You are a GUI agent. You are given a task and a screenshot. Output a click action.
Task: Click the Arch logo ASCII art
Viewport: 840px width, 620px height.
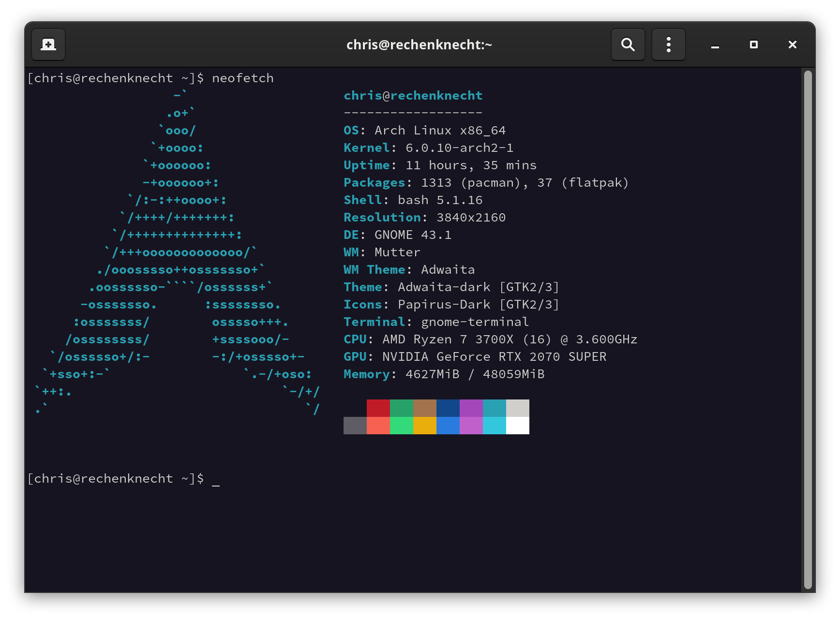(x=177, y=252)
